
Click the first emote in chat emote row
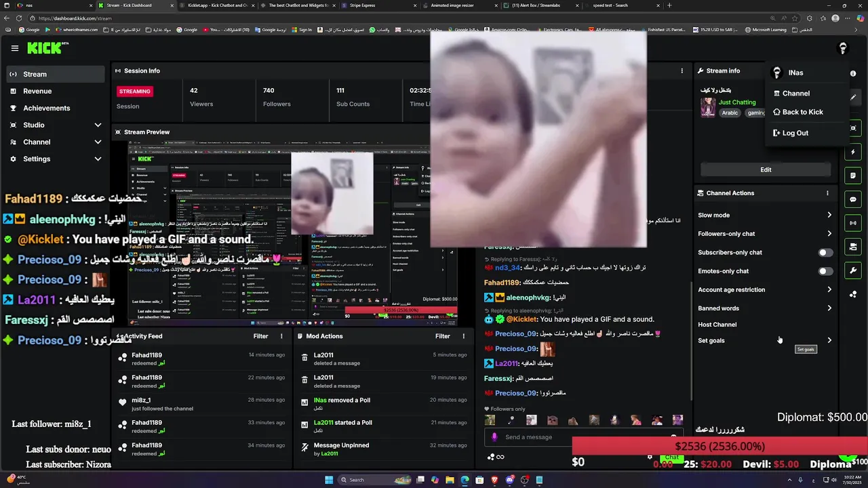tap(490, 420)
